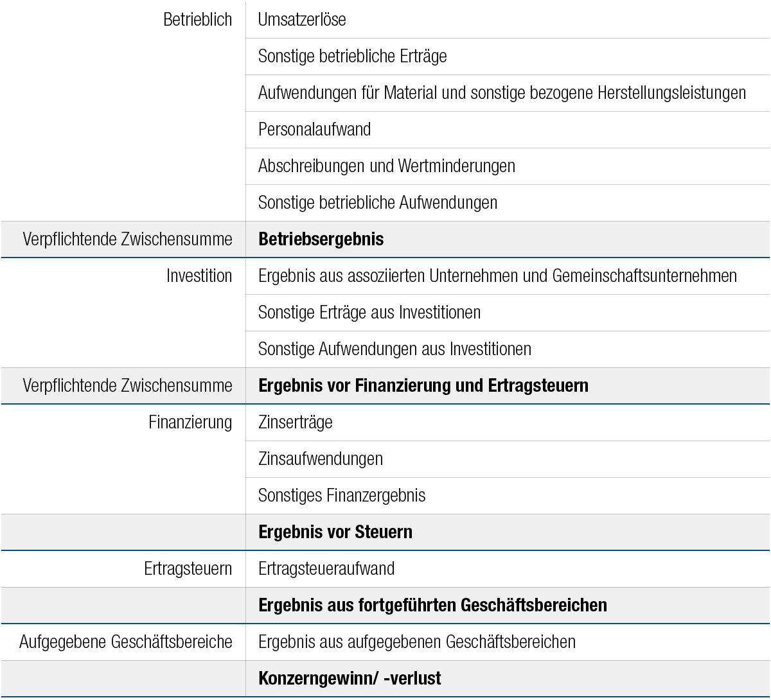Screen dimensions: 771x700
Task: Select the Personalaufwand row
Action: pos(314,130)
